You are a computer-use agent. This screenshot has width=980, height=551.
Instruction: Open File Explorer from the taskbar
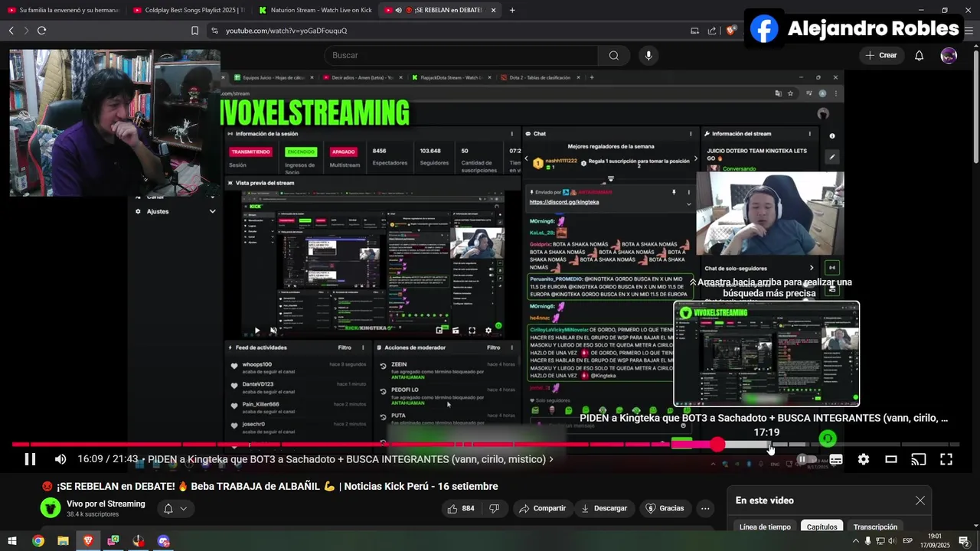63,541
